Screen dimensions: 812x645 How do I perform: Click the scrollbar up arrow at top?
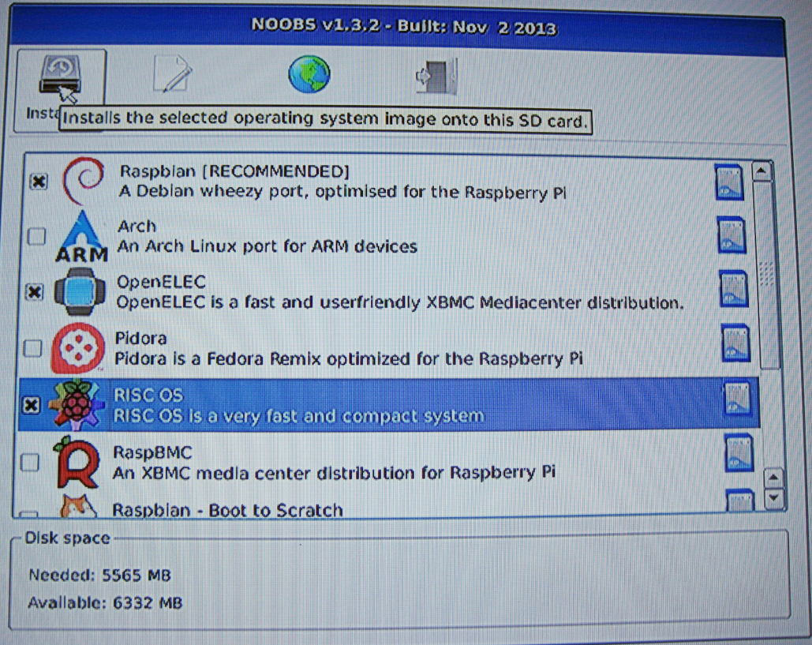pyautogui.click(x=761, y=171)
